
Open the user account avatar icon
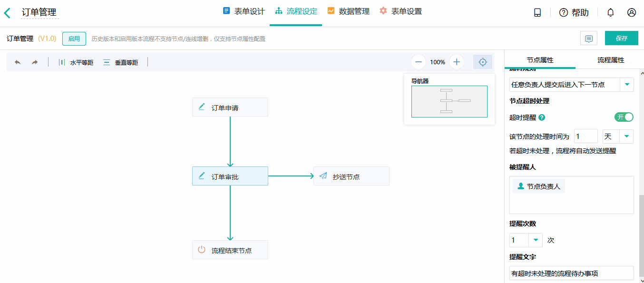[x=632, y=13]
